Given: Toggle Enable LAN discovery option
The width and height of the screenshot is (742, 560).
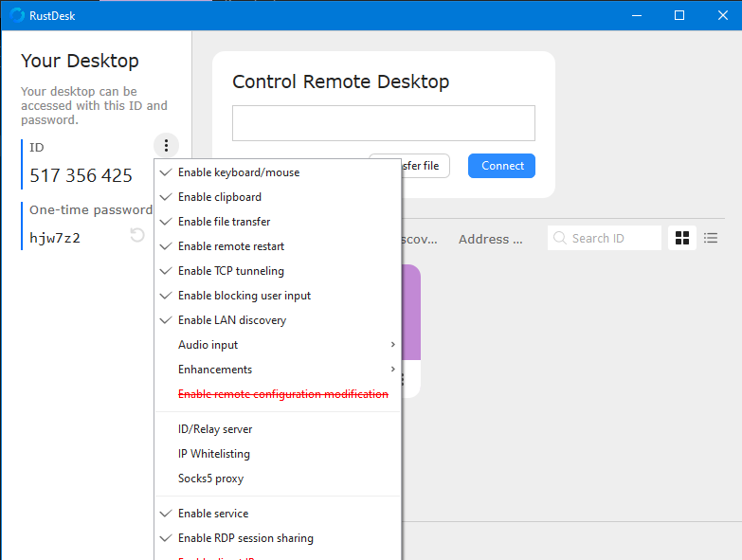Looking at the screenshot, I should click(278, 320).
